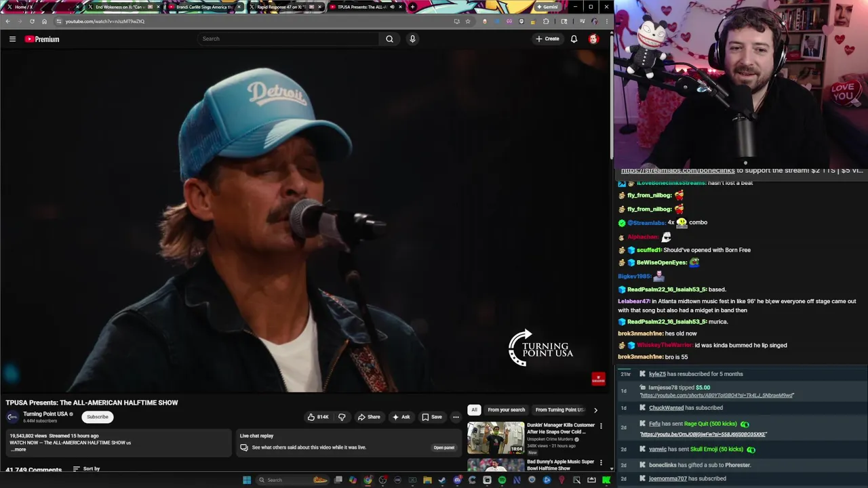Open iamjesse78's tipped YouTube shorts link

[x=717, y=395]
